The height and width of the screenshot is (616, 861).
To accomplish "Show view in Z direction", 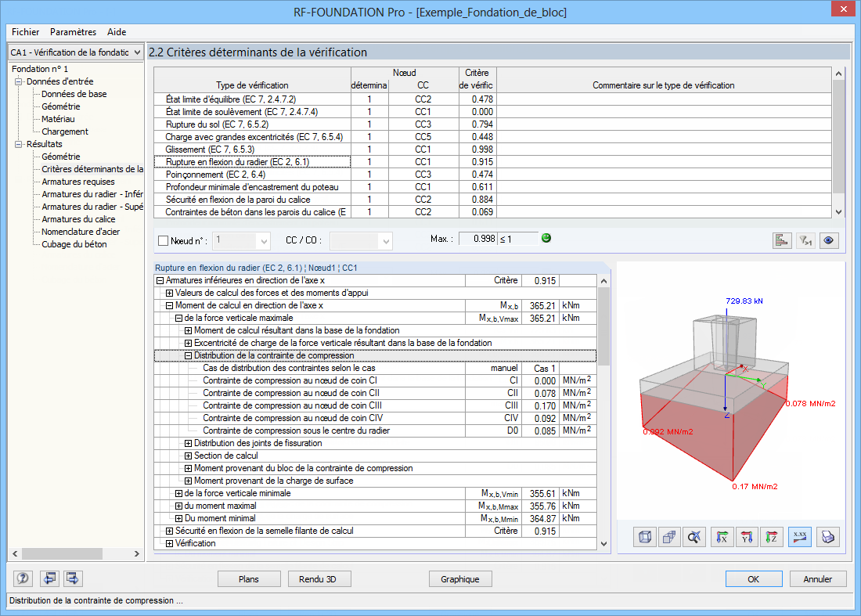I will pos(771,537).
